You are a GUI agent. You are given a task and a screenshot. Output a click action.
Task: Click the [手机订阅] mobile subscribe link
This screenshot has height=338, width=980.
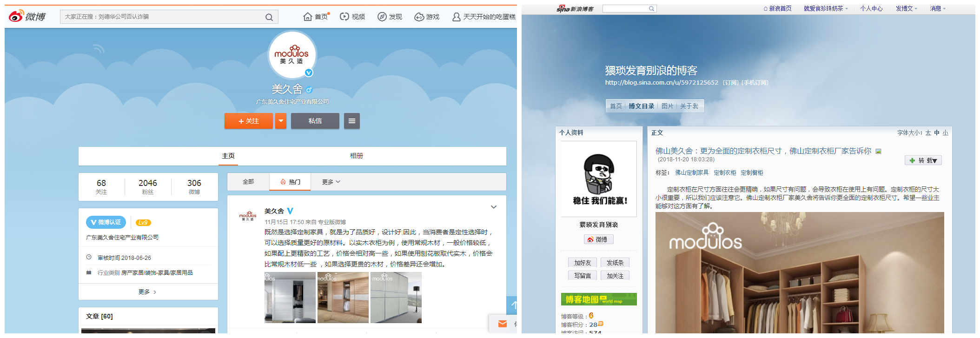755,82
